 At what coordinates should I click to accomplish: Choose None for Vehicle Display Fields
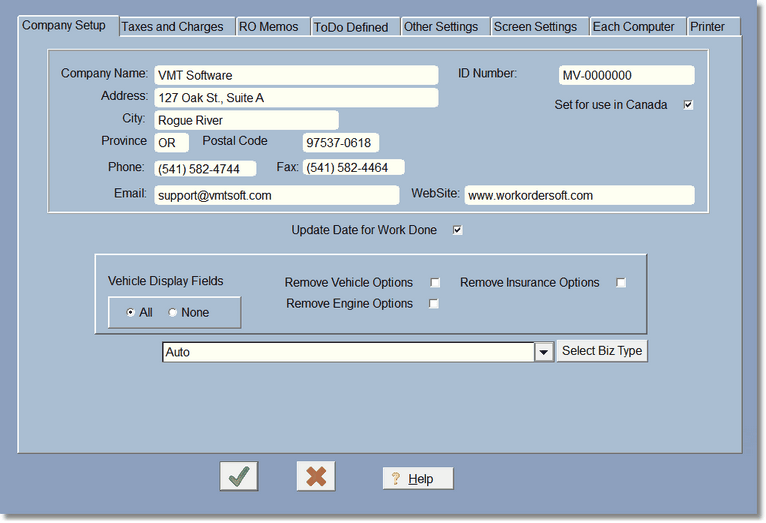pyautogui.click(x=172, y=313)
